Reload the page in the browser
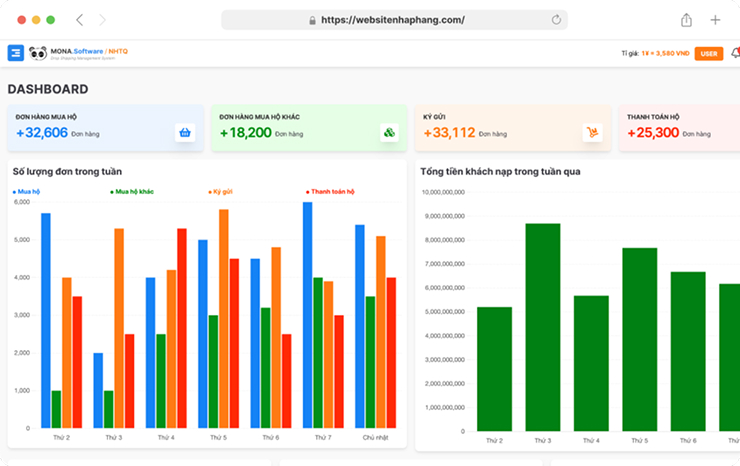Image resolution: width=740 pixels, height=466 pixels. (556, 19)
